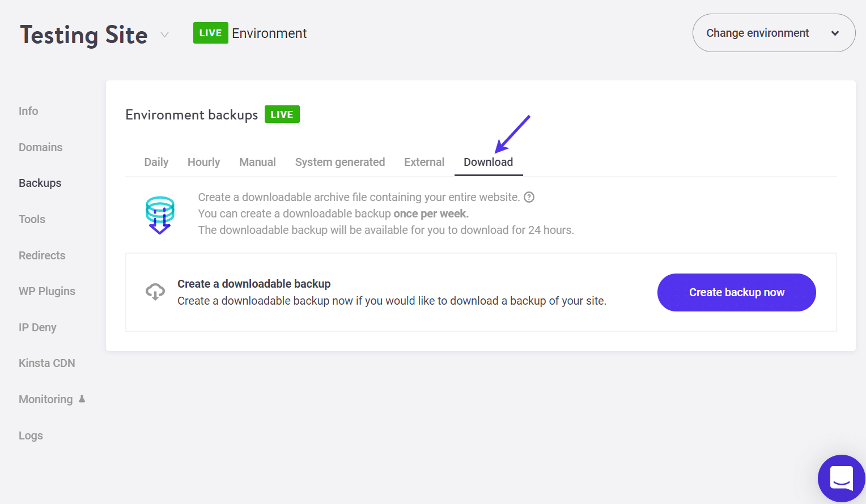This screenshot has width=866, height=504.
Task: Expand the Testing Site name dropdown
Action: pyautogui.click(x=164, y=35)
